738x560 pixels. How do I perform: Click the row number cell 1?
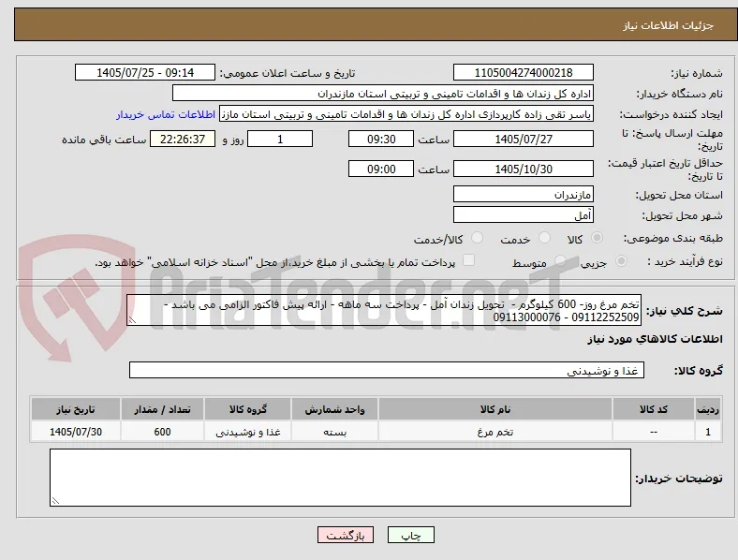click(708, 432)
